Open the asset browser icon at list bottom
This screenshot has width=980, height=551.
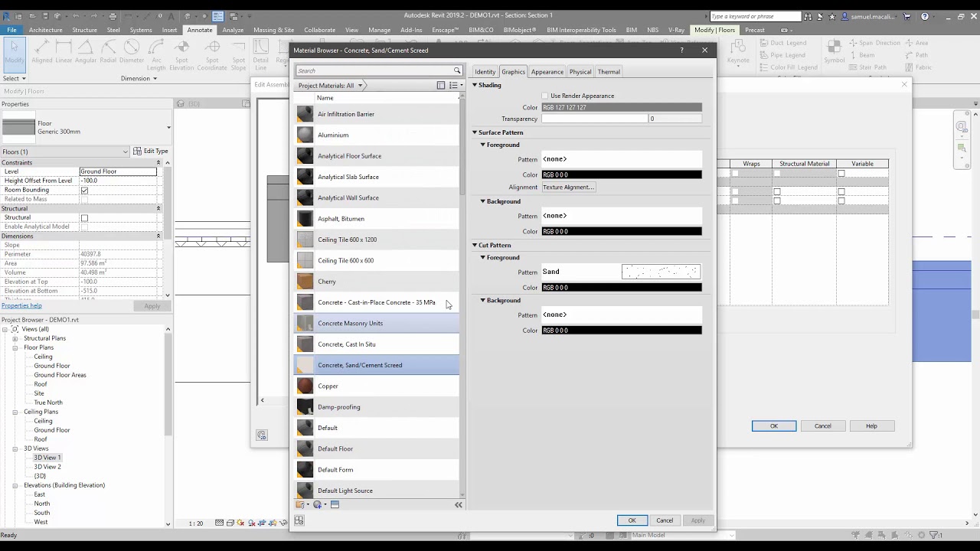coord(335,504)
